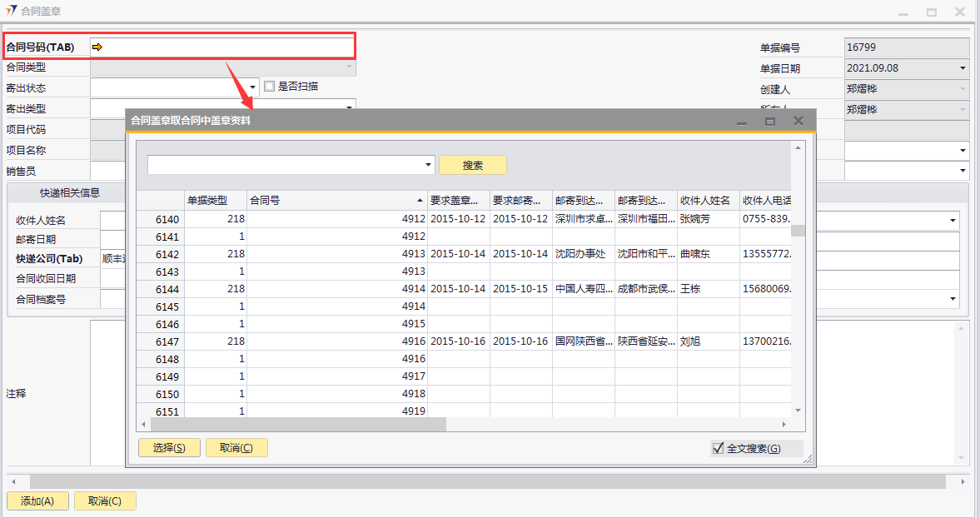Screen dimensions: 980x518
Task: Click the sort arrow in 合同号 column header
Action: pos(420,201)
